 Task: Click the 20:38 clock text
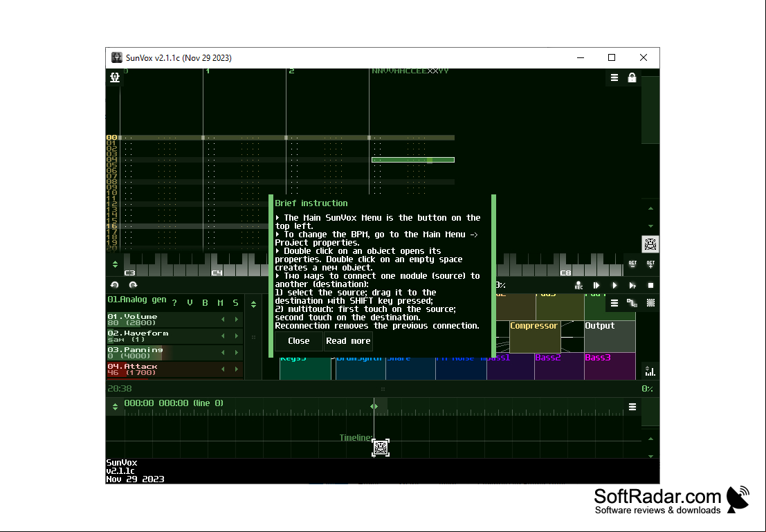click(120, 388)
